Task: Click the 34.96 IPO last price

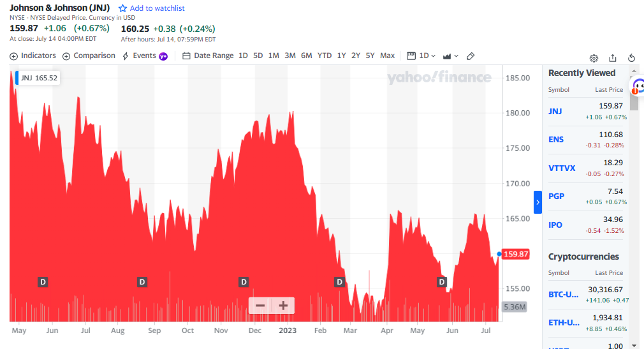Action: click(x=613, y=219)
